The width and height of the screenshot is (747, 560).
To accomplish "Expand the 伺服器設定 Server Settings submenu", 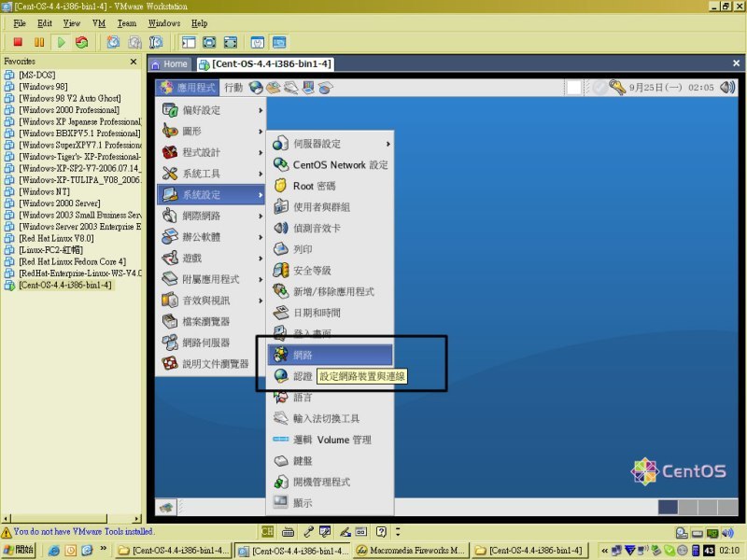I will tap(331, 144).
